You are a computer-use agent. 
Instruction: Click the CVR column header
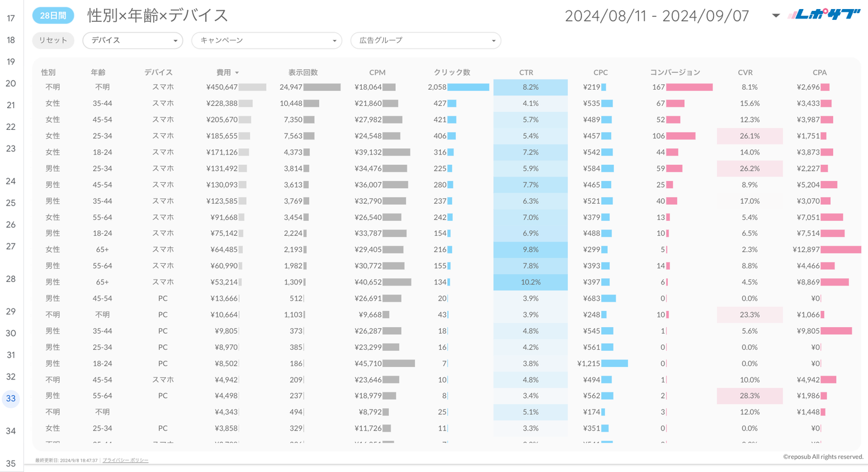point(745,72)
